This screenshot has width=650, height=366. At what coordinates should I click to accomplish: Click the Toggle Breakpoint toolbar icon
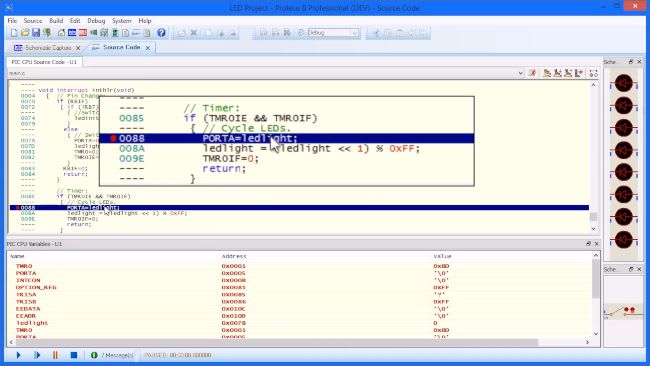click(594, 73)
